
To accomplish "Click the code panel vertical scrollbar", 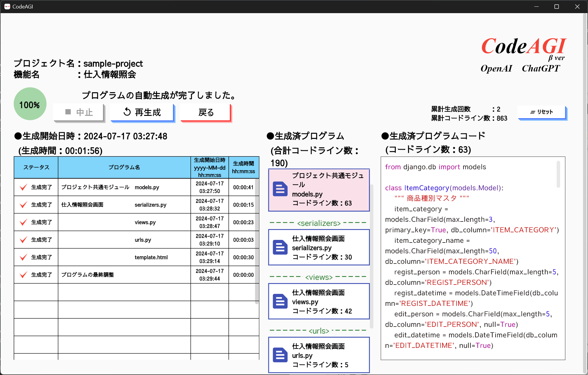I will click(x=558, y=174).
